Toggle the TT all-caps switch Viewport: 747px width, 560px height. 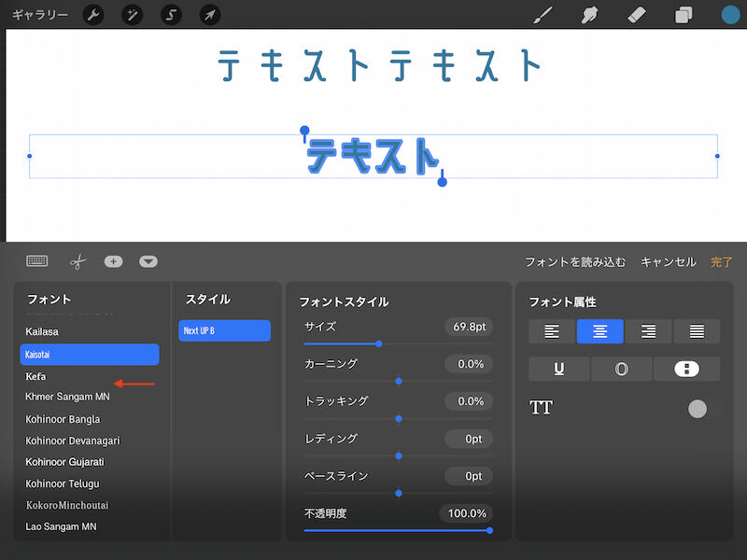coord(704,409)
